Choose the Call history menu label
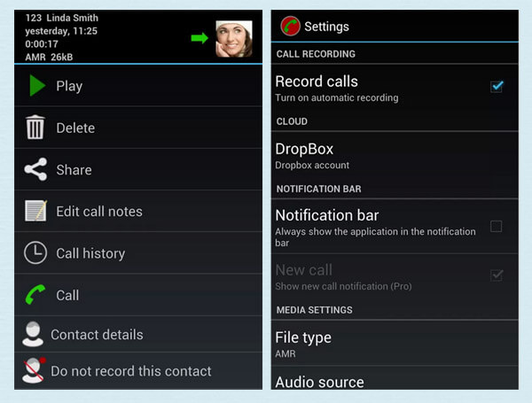 [90, 253]
